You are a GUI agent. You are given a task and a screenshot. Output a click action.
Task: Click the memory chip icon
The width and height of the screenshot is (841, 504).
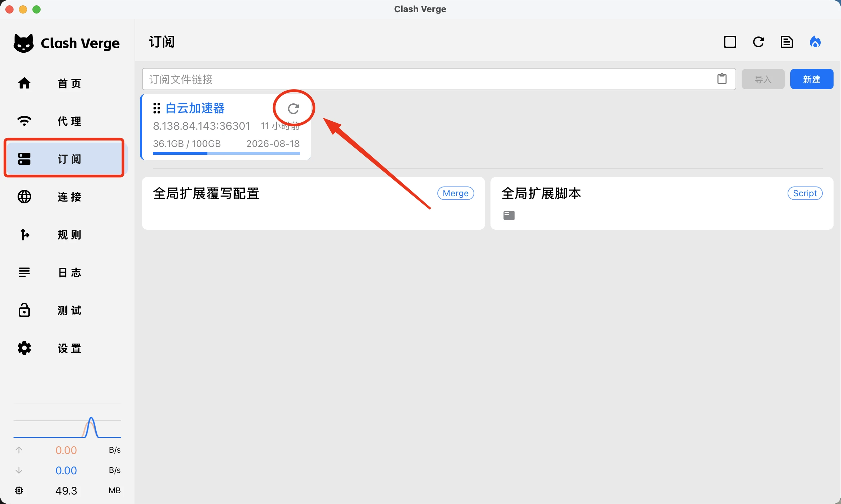click(x=19, y=490)
